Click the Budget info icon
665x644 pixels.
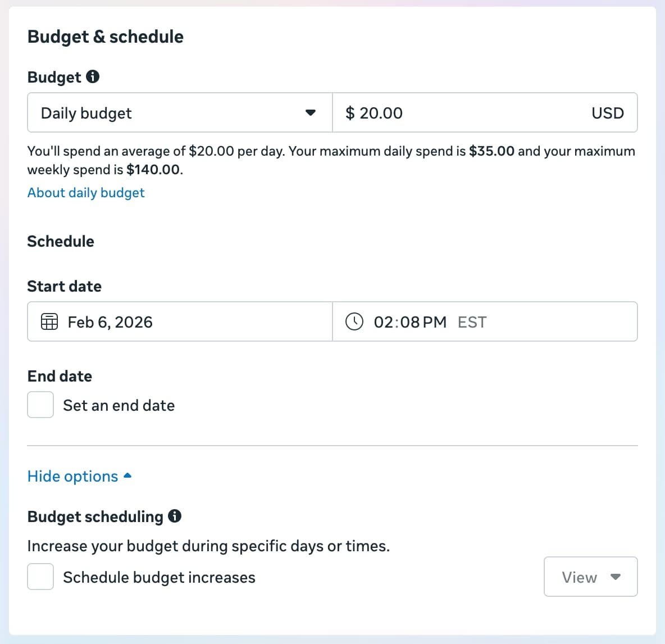[x=93, y=76]
